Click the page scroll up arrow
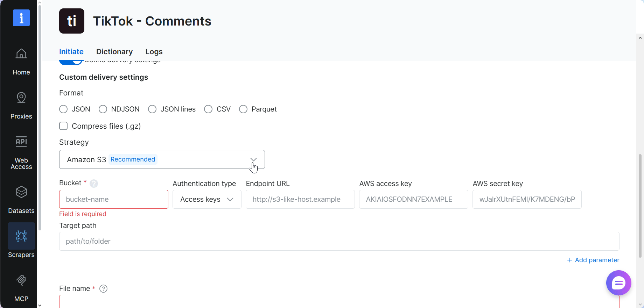Screen dimensions: 644x308 640,38
